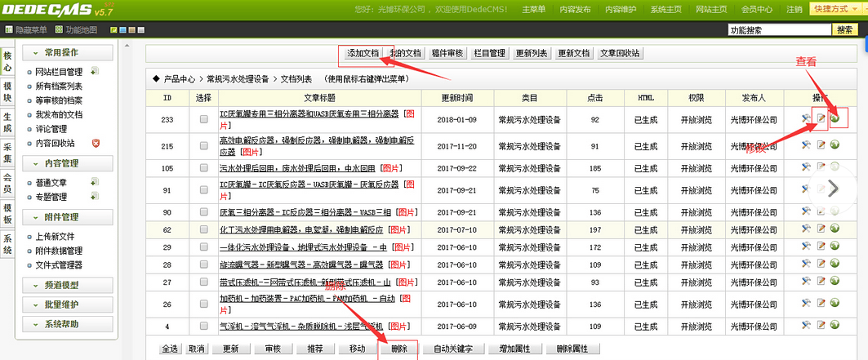Click the 搜索 button
Image resolution: width=868 pixels, height=360 pixels.
pos(845,30)
